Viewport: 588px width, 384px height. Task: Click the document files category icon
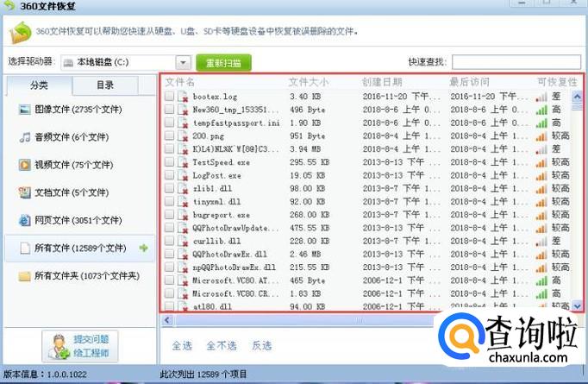coord(25,192)
